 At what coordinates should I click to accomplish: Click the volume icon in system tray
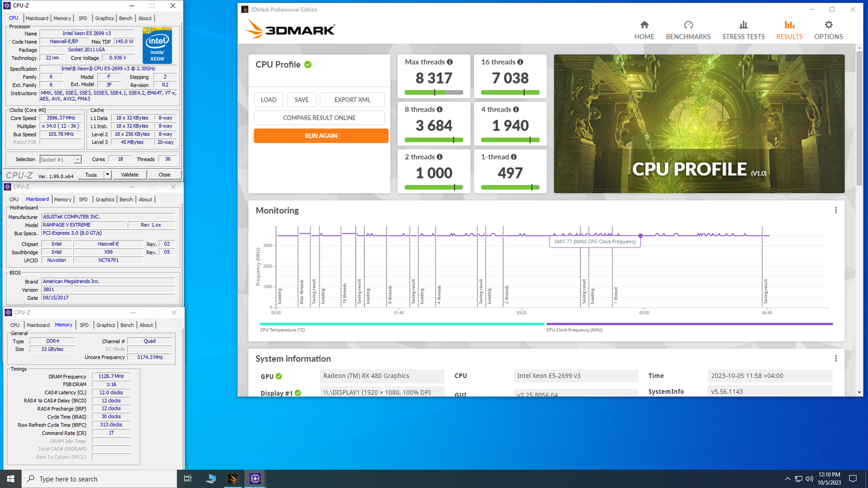(809, 479)
